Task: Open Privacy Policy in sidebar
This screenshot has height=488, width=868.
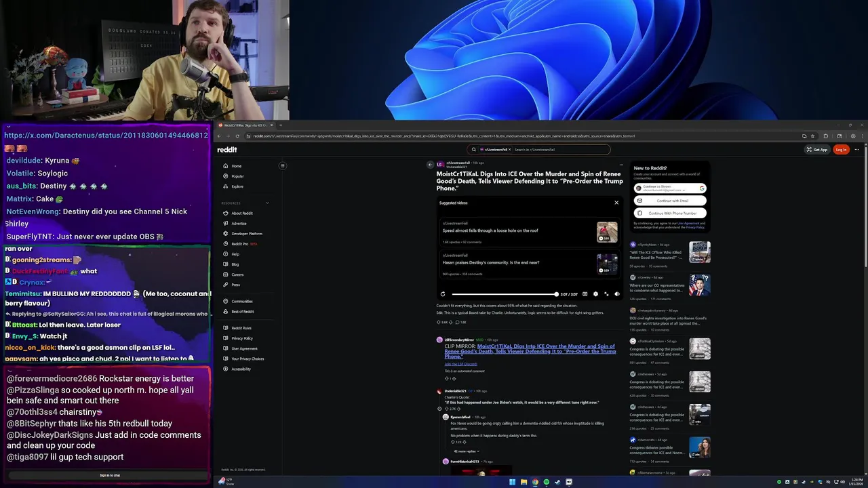Action: pos(238,338)
